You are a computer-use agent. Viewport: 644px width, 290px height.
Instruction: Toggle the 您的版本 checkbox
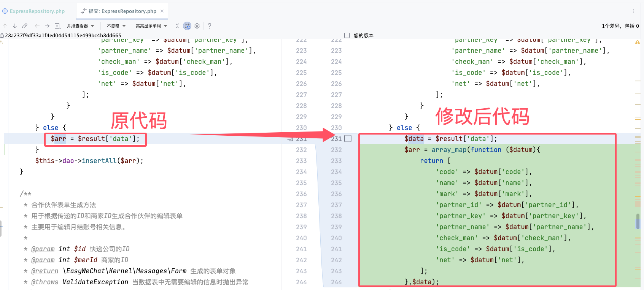tap(347, 35)
